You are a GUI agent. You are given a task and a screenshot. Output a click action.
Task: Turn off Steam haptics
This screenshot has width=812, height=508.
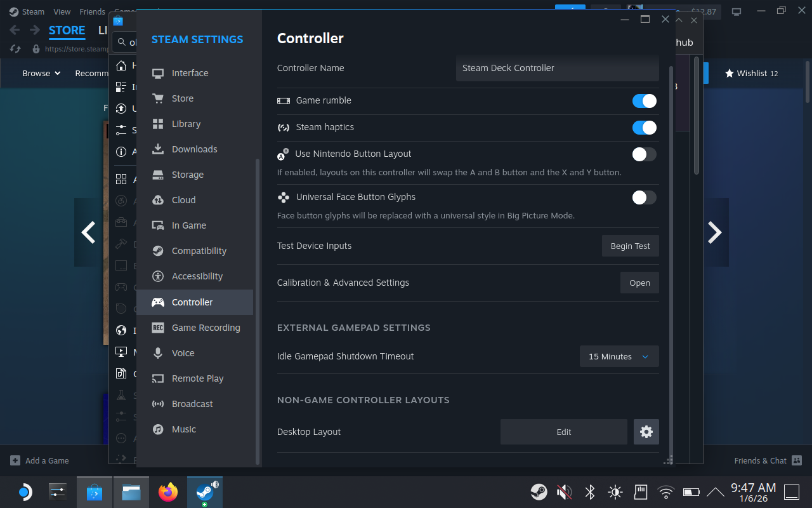click(644, 127)
